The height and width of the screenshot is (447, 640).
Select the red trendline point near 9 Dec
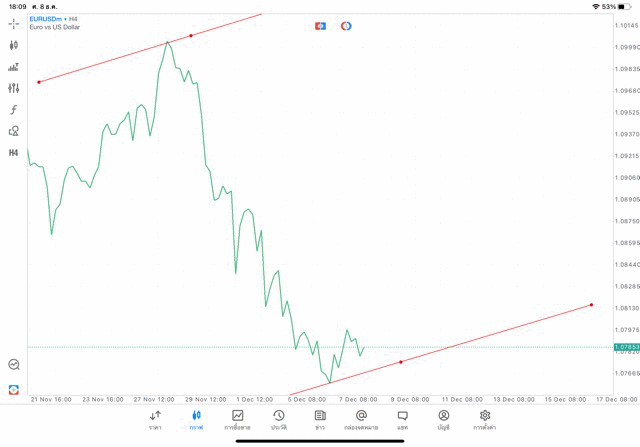pyautogui.click(x=401, y=361)
